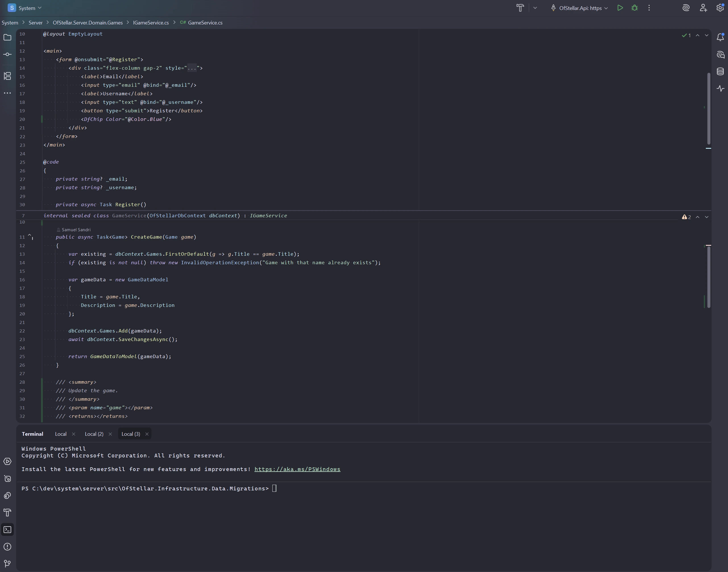This screenshot has width=728, height=572.
Task: Open the Database tool window
Action: tap(720, 71)
